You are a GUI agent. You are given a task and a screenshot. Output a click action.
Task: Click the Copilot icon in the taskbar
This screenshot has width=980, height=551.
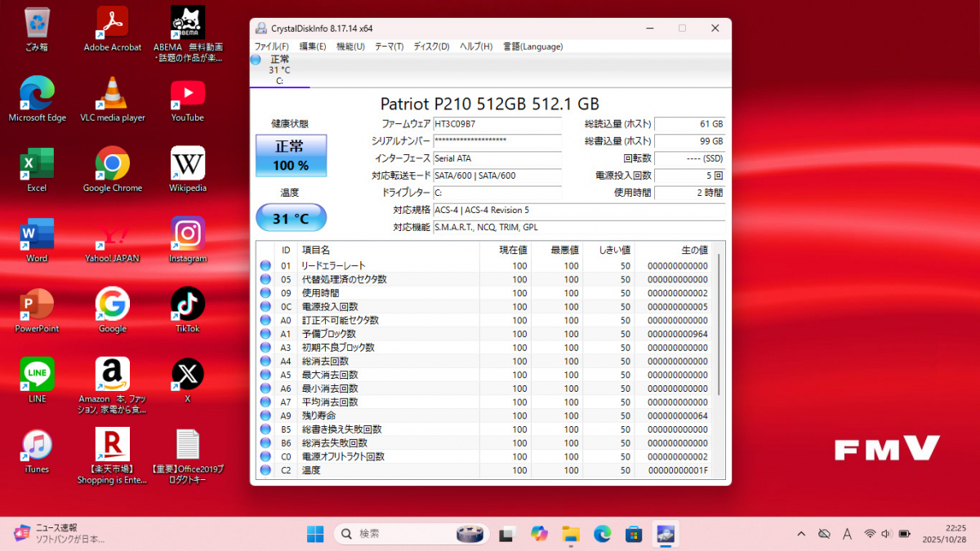[539, 534]
